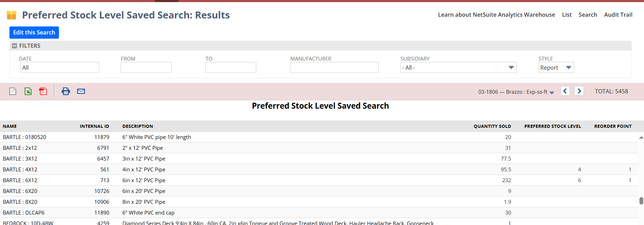
Task: Click the Manufacturer filter field
Action: (x=334, y=68)
